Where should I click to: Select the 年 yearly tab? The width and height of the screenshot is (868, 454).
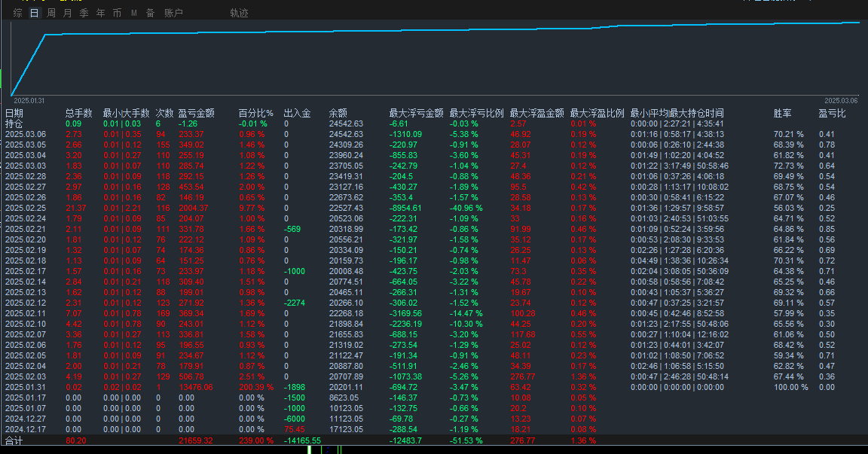[101, 13]
